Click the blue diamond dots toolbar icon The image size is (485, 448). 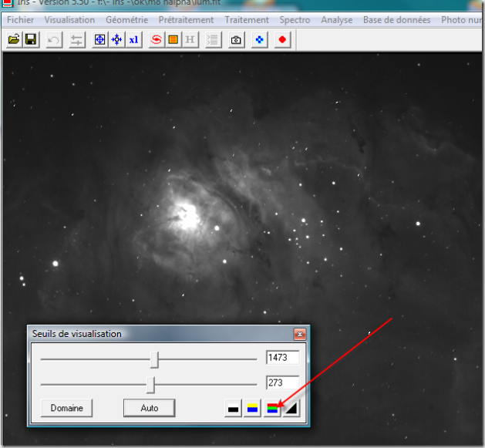[x=260, y=39]
